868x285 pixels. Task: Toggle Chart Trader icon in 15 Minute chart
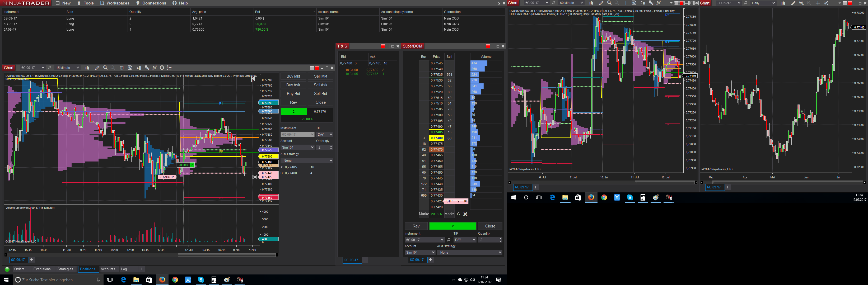(139, 68)
